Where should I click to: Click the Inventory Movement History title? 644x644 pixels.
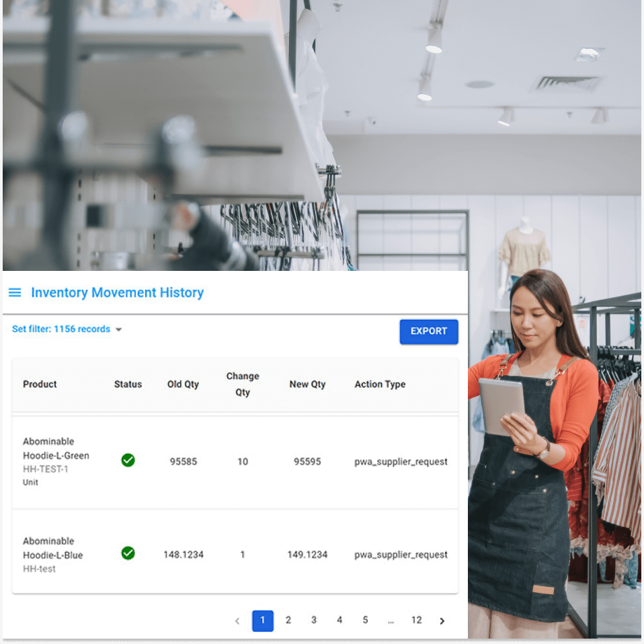point(117,292)
